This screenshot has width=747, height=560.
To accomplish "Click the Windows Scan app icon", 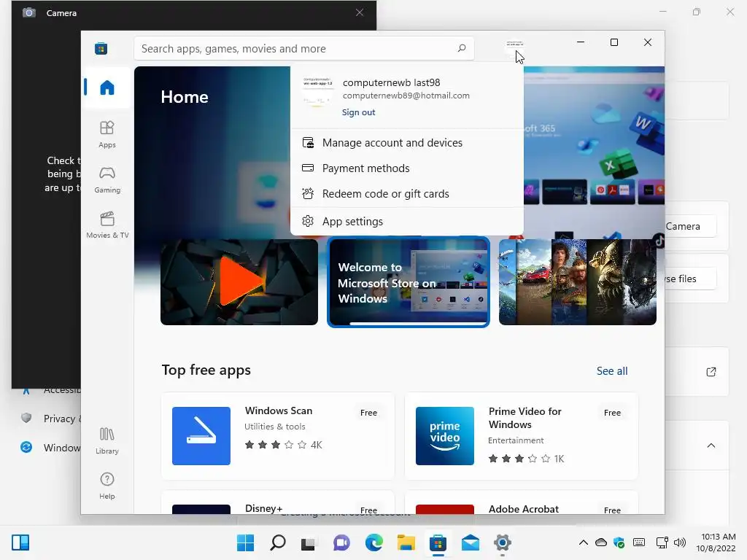I will click(201, 436).
